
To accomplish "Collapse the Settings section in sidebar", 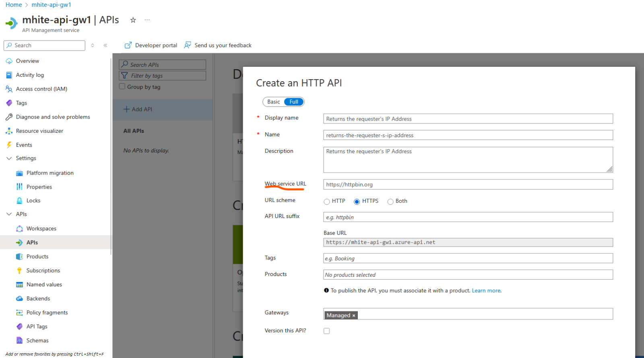I will pos(9,158).
